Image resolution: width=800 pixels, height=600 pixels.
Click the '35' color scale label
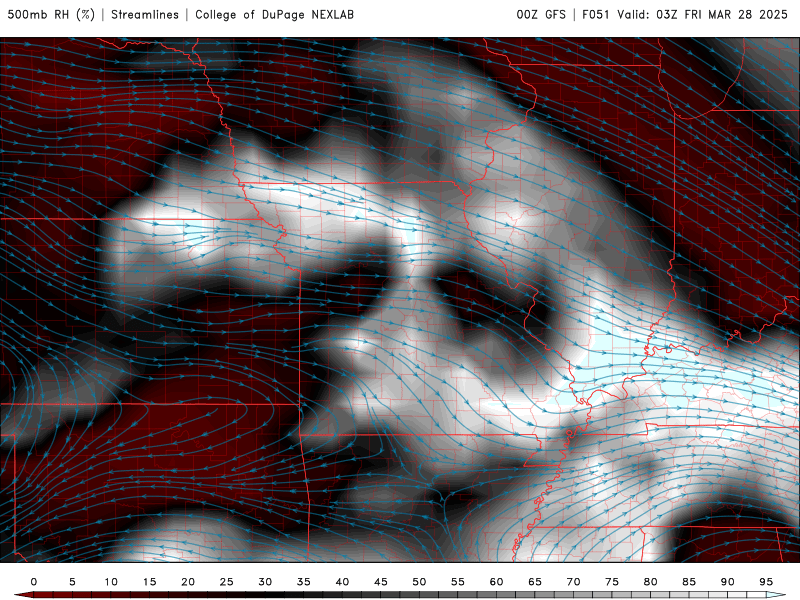pyautogui.click(x=304, y=582)
